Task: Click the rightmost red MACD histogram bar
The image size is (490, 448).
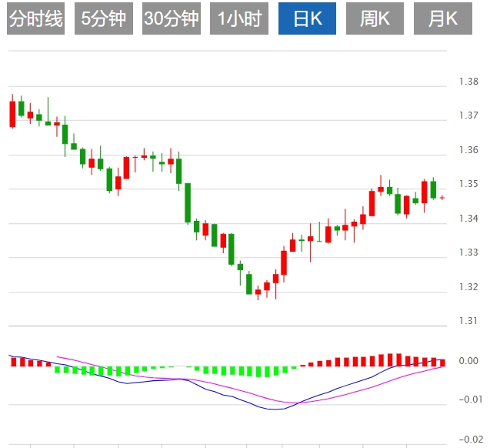Action: pyautogui.click(x=442, y=362)
